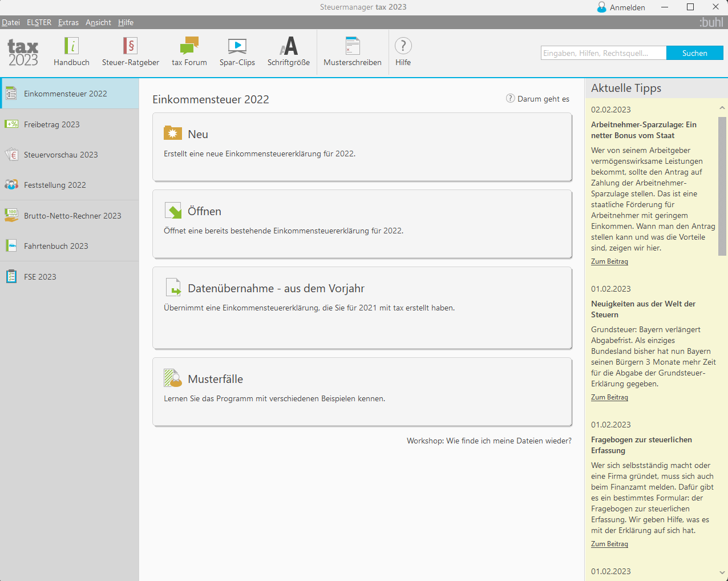Click the Workshop Dateien wiederfinden link
This screenshot has height=581, width=728.
(489, 441)
